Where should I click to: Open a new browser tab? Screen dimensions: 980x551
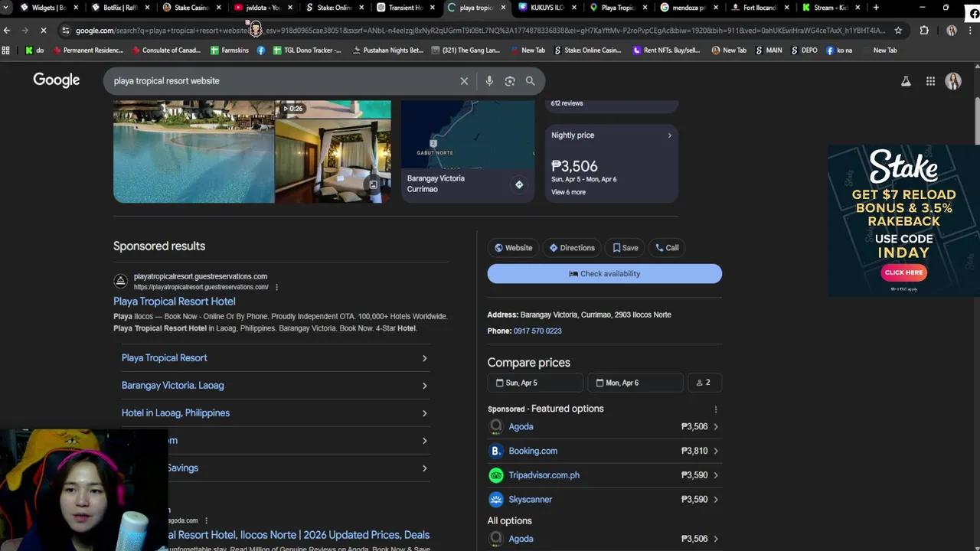coord(876,8)
